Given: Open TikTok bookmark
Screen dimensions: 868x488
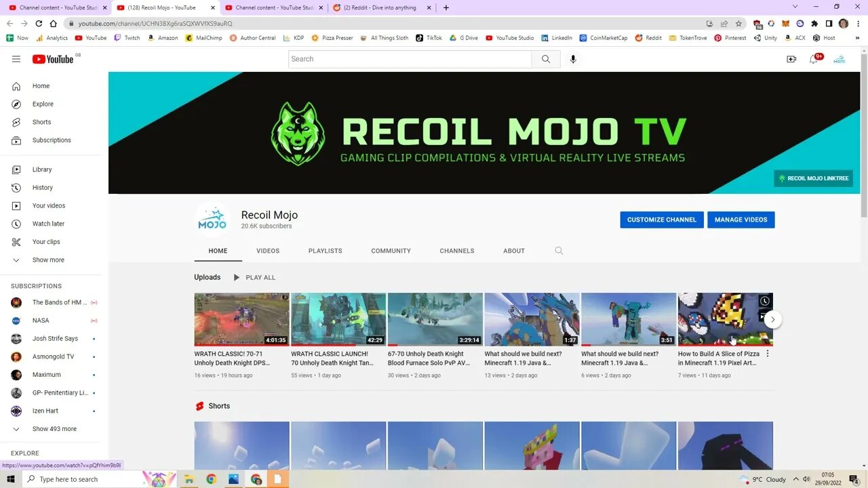Looking at the screenshot, I should click(429, 38).
